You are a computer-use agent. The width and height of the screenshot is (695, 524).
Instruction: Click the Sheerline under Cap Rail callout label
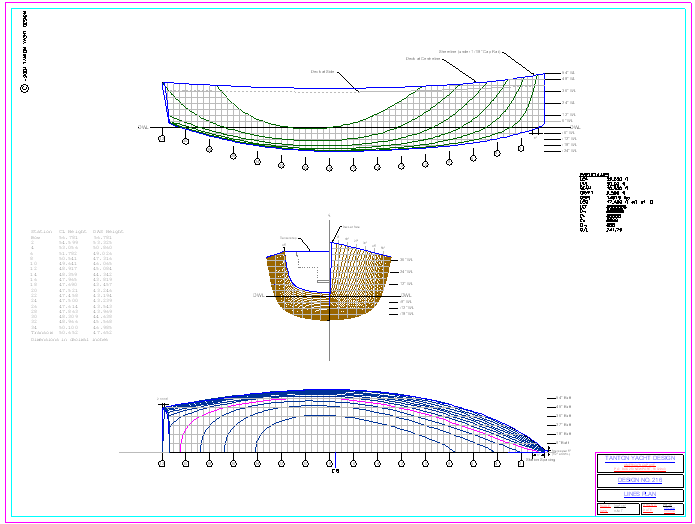(x=470, y=52)
